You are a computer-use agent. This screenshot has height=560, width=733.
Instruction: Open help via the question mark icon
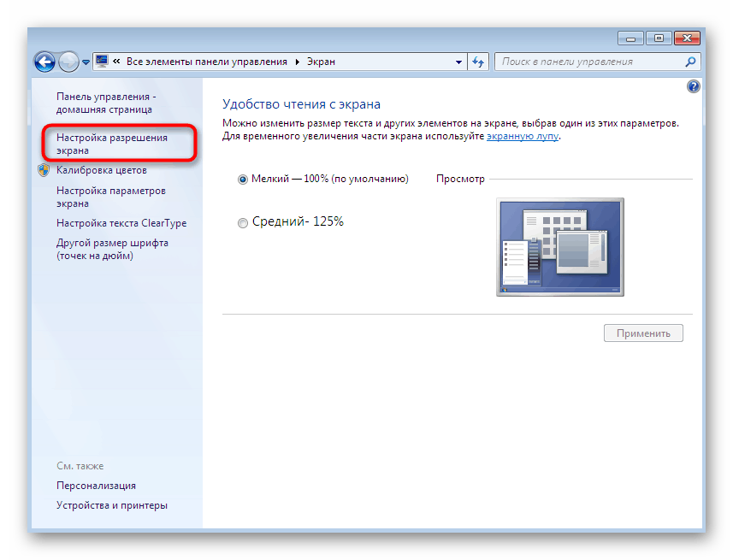click(x=693, y=85)
